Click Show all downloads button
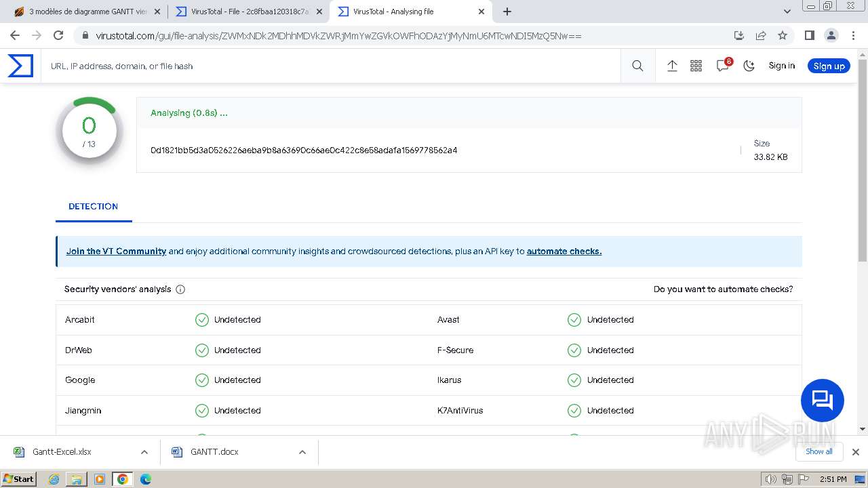Image resolution: width=868 pixels, height=488 pixels. [x=819, y=451]
